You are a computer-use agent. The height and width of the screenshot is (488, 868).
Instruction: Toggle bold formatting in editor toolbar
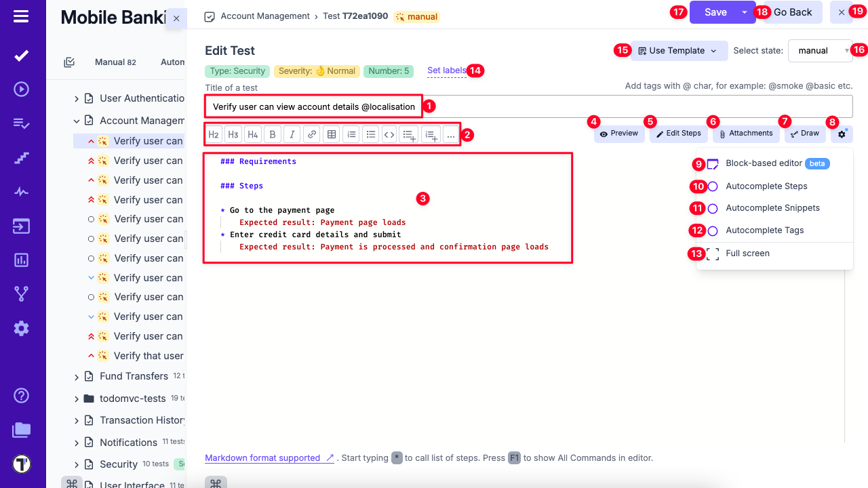coord(273,135)
